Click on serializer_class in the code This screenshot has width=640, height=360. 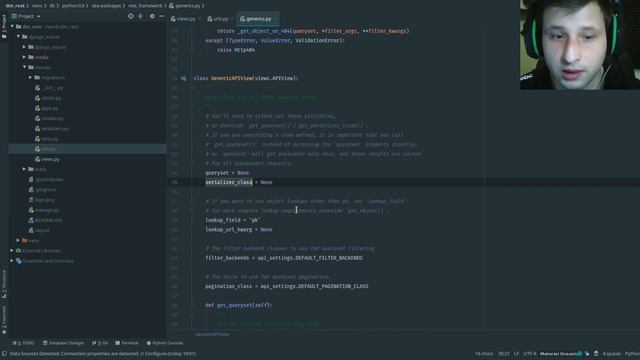coord(229,182)
